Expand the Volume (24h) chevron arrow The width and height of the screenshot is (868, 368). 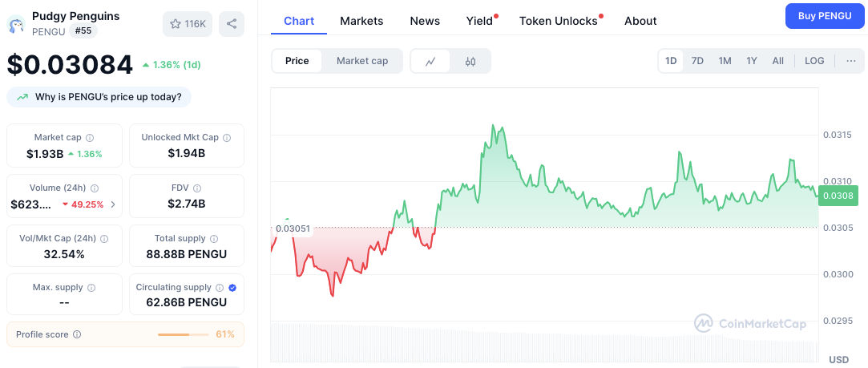(114, 204)
